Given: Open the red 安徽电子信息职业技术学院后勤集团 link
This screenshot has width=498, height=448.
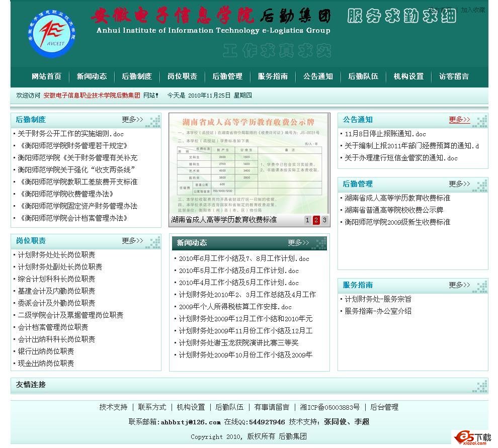Looking at the screenshot, I should 92,95.
